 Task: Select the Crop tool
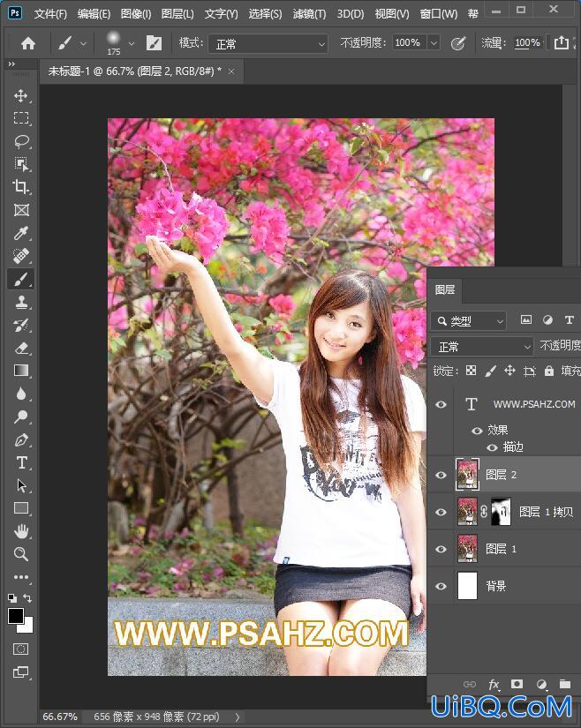coord(21,187)
